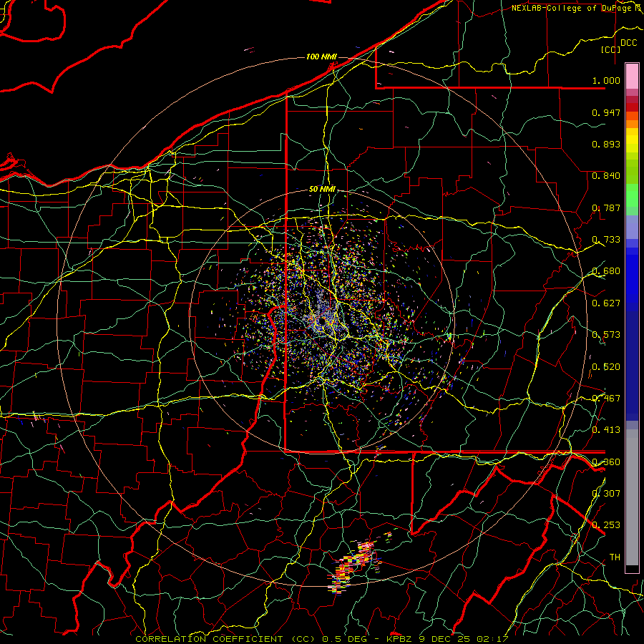Screen dimensions: 644x644
Task: Click the 0.413 scale value
Action: pos(606,430)
